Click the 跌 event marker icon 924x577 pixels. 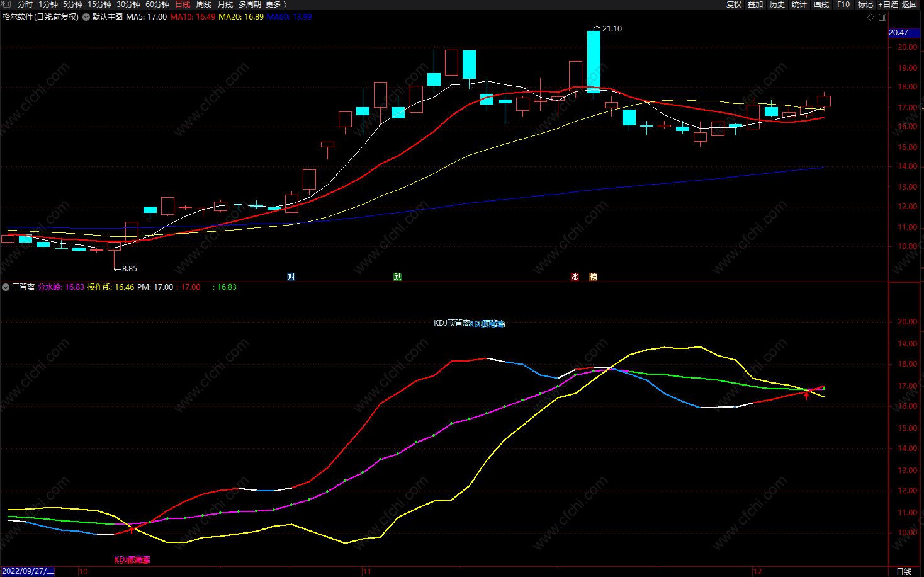(x=398, y=277)
